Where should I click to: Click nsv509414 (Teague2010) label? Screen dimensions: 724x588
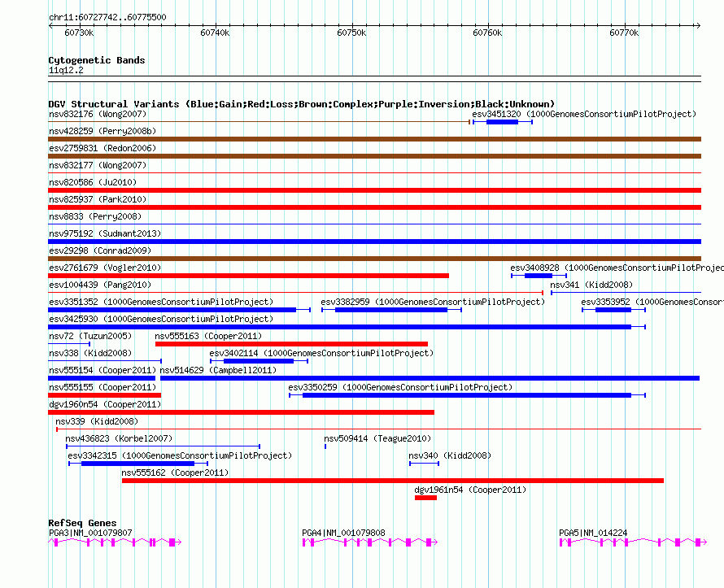[x=377, y=438]
